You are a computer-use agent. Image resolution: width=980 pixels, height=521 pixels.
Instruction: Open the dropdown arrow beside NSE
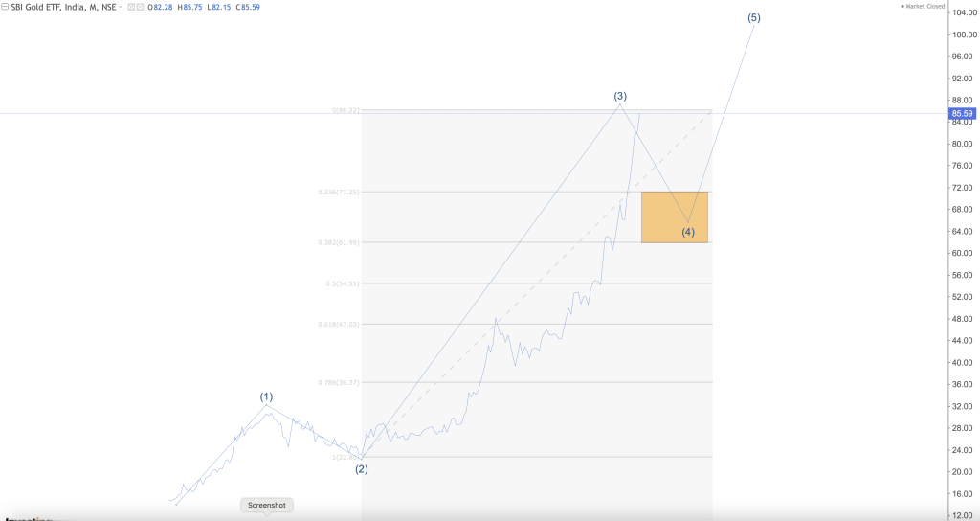tap(122, 8)
